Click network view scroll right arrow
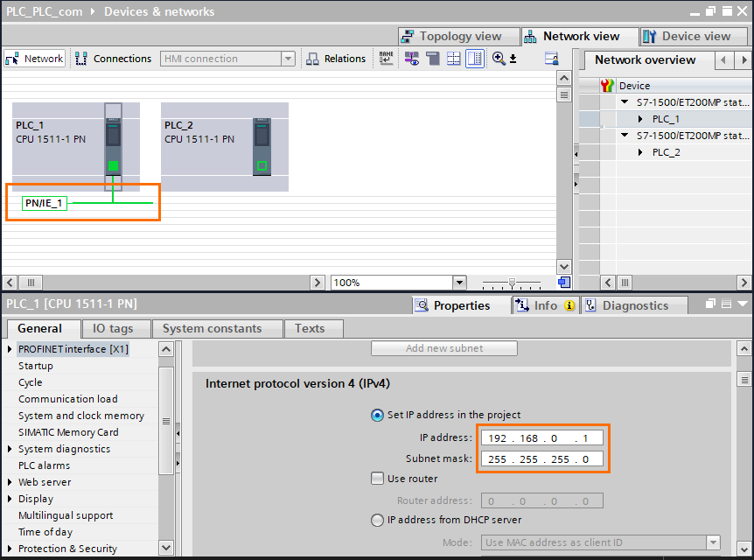 click(x=317, y=283)
